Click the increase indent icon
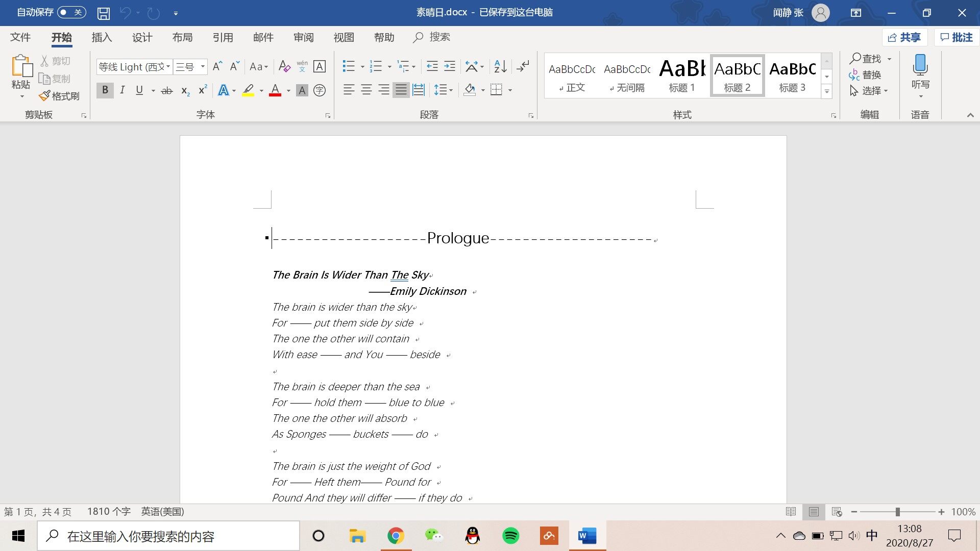Screen dimensions: 980x551 450,66
